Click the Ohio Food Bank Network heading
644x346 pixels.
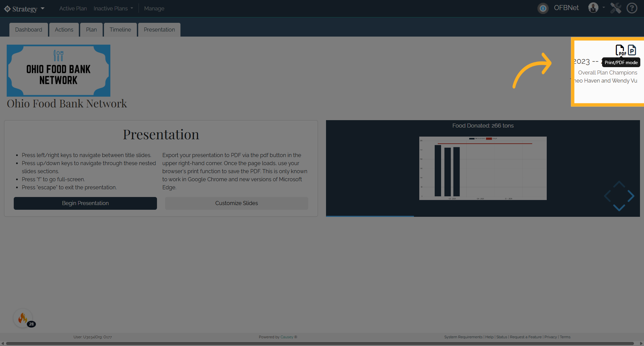click(67, 104)
